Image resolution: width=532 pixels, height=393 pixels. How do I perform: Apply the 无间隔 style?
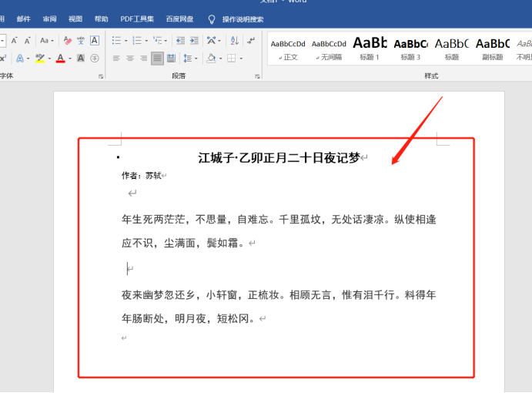point(329,49)
